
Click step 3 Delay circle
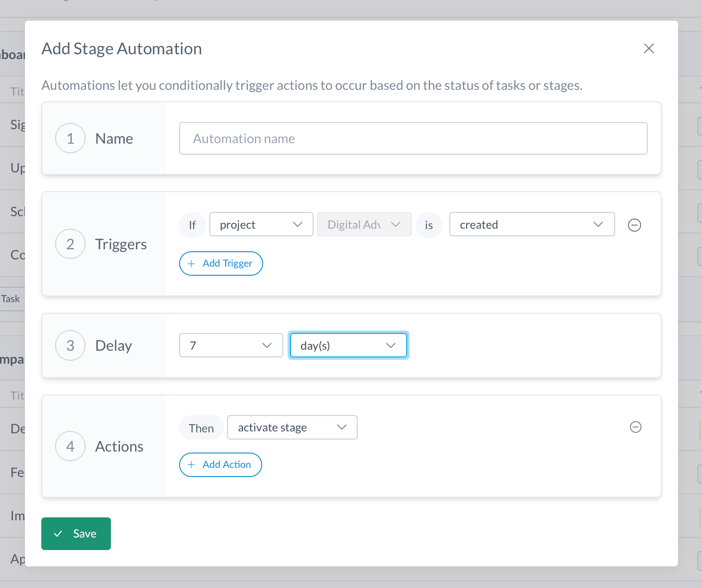click(x=71, y=345)
